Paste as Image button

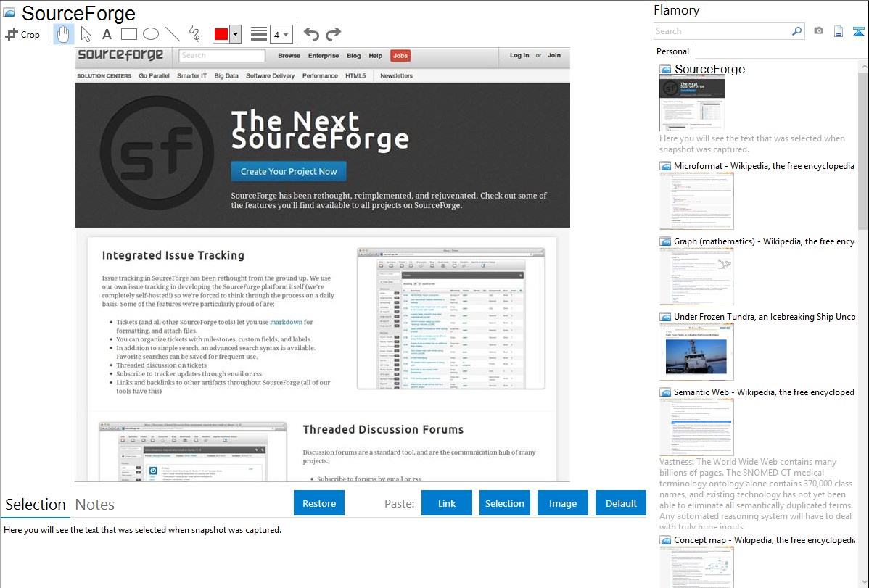[562, 503]
